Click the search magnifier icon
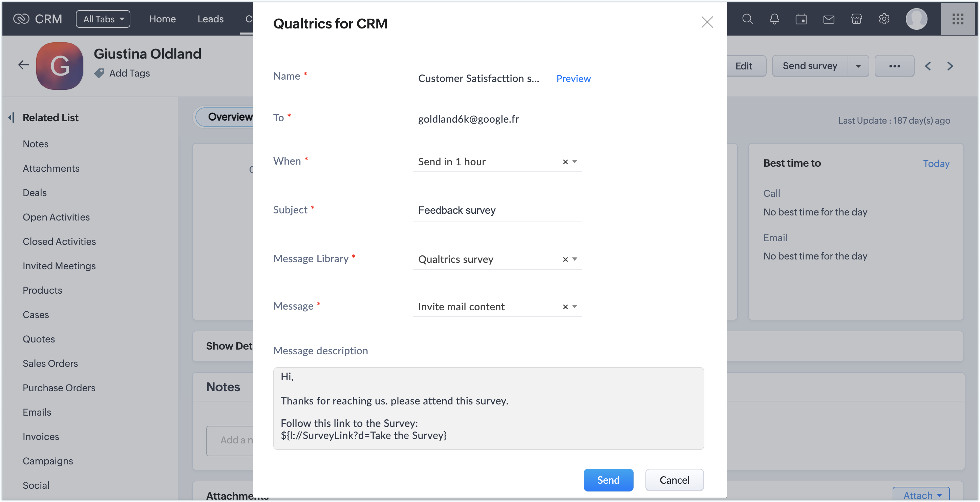This screenshot has width=980, height=502. (x=747, y=19)
